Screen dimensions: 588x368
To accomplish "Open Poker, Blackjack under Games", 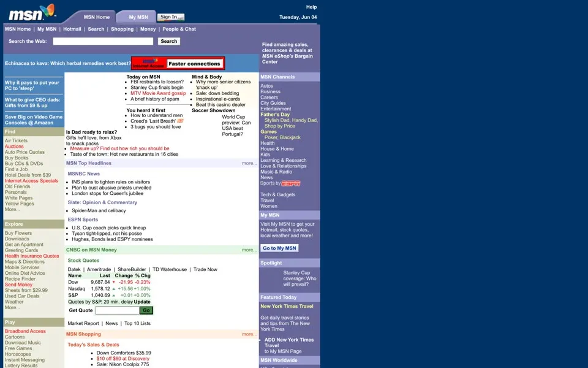I will [x=282, y=137].
